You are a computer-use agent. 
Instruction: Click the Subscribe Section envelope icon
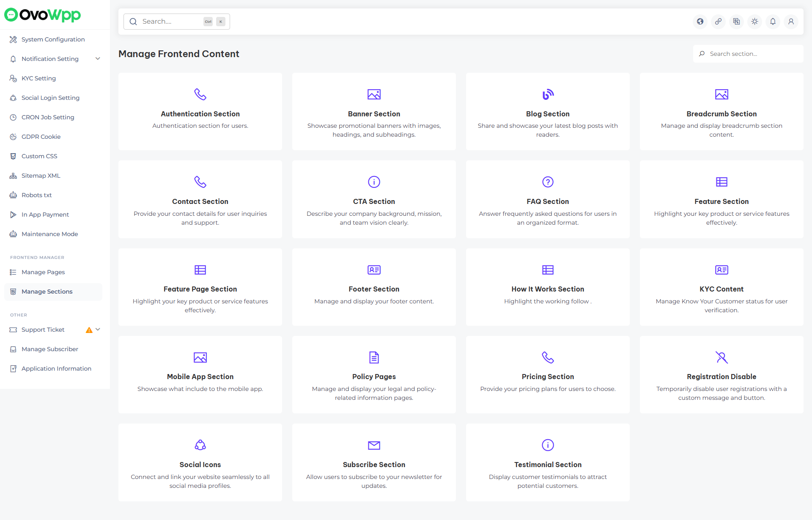point(374,445)
